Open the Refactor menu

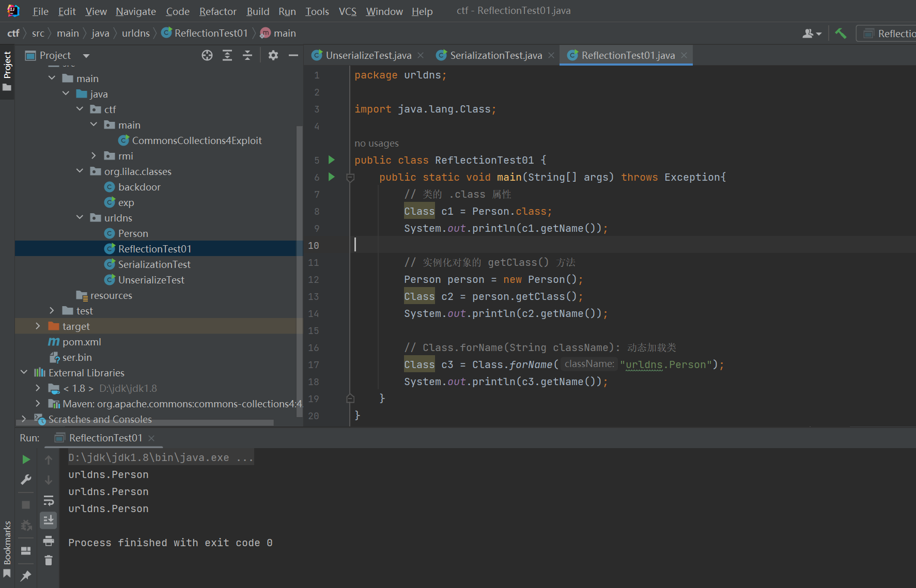218,11
